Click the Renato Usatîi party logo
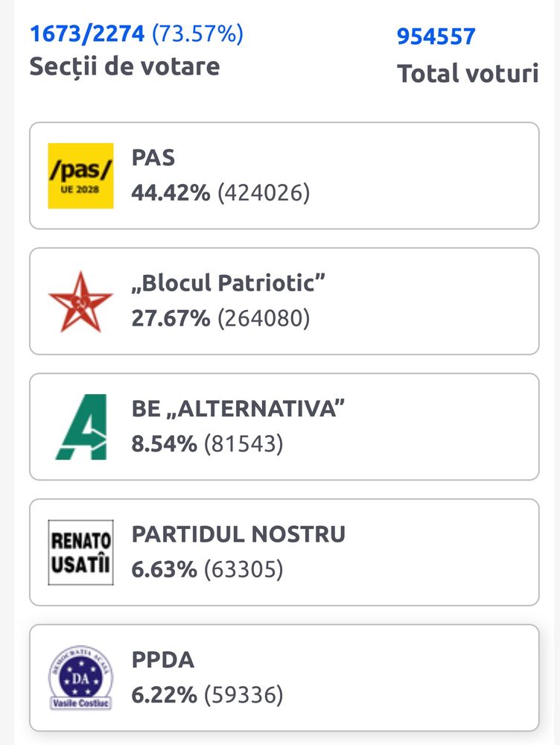Screen dimensions: 560x745 pyautogui.click(x=80, y=552)
